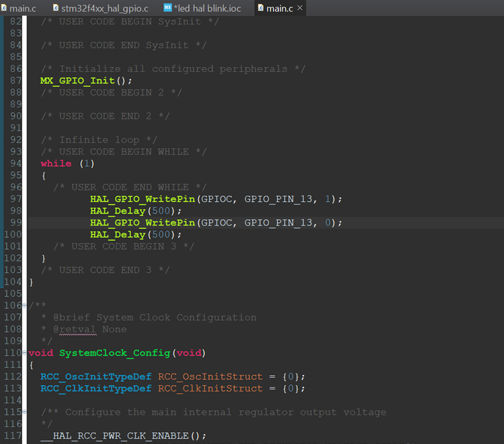Click the USER CODE BEGIN 3 comment

123,246
